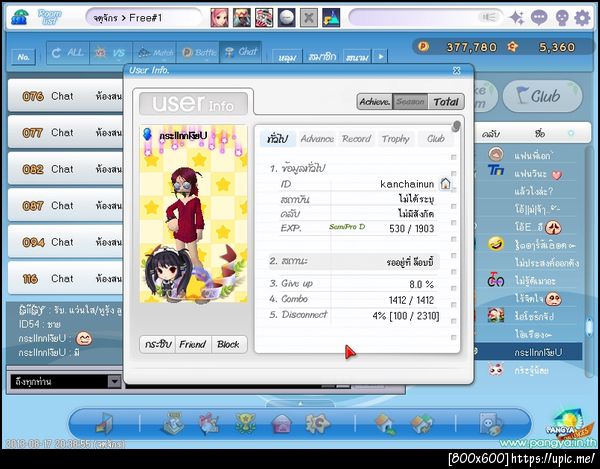Click the pangya.in.th website link
Image resolution: width=600 pixels, height=469 pixels.
click(x=548, y=443)
